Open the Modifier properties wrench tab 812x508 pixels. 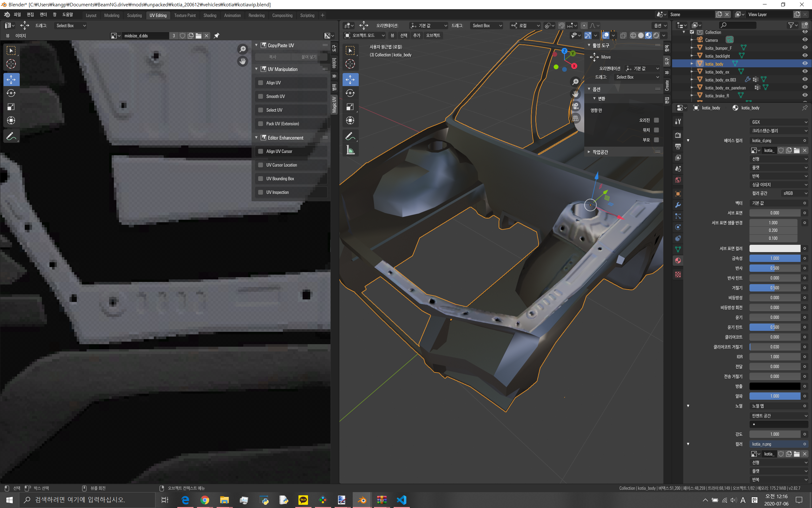coord(678,205)
